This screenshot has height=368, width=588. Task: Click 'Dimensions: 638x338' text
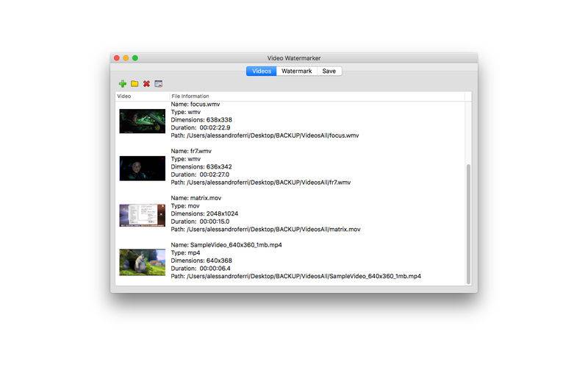pyautogui.click(x=201, y=120)
